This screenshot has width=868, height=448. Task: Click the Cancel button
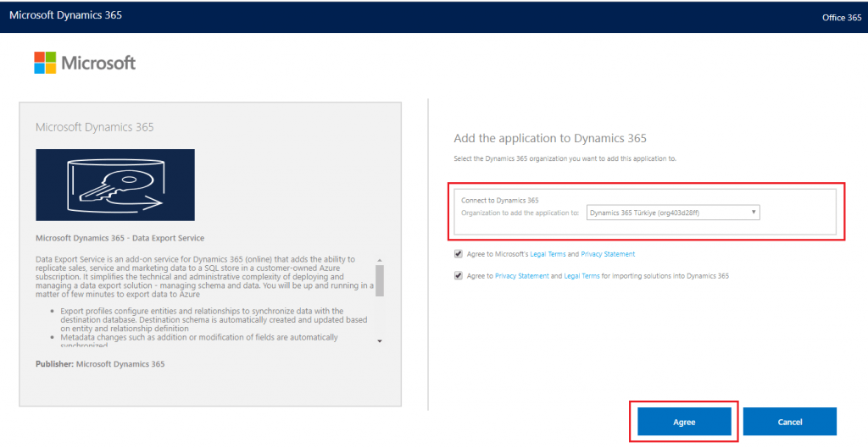coord(789,422)
